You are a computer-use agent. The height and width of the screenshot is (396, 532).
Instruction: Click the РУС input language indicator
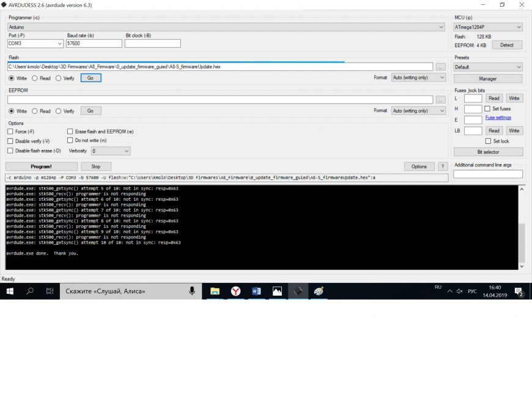pos(472,291)
